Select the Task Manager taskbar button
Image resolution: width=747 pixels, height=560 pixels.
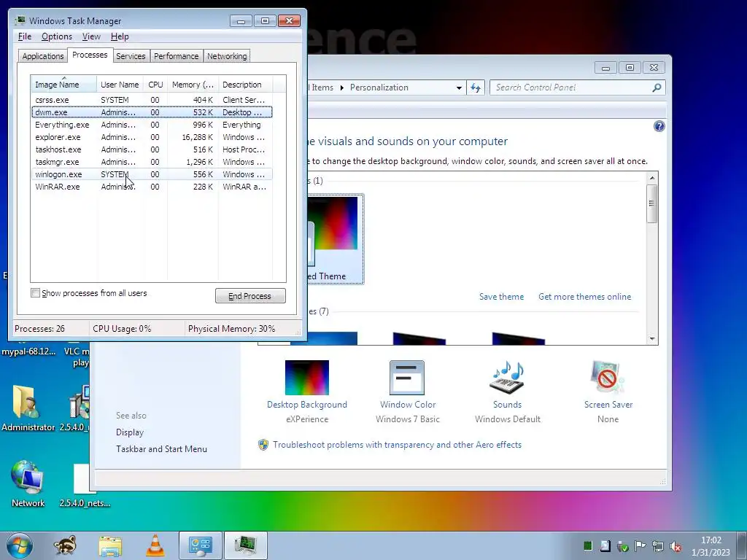point(245,545)
